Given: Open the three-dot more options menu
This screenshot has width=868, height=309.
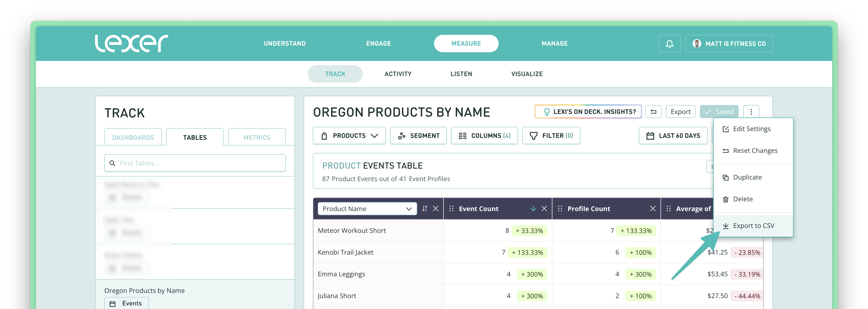Looking at the screenshot, I should coord(751,112).
